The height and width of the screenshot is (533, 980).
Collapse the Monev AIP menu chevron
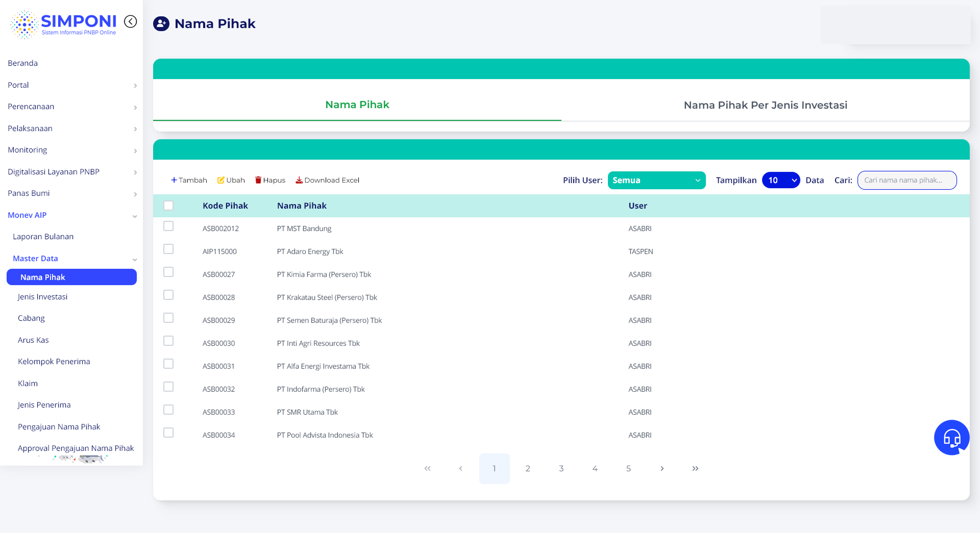135,216
